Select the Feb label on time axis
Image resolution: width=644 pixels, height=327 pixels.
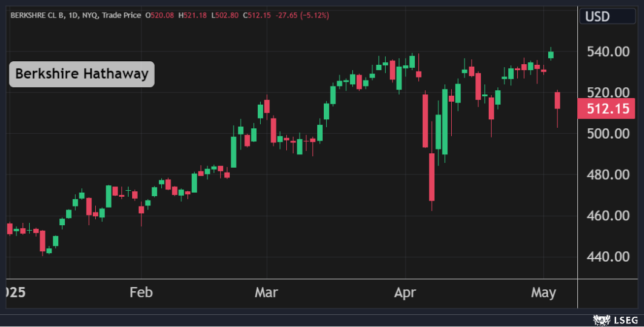point(141,293)
